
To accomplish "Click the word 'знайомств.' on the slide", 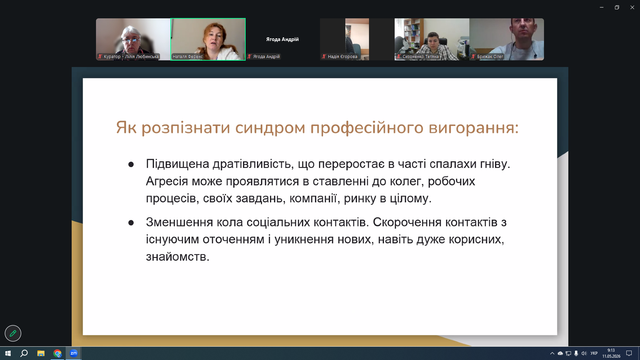I will [x=178, y=257].
